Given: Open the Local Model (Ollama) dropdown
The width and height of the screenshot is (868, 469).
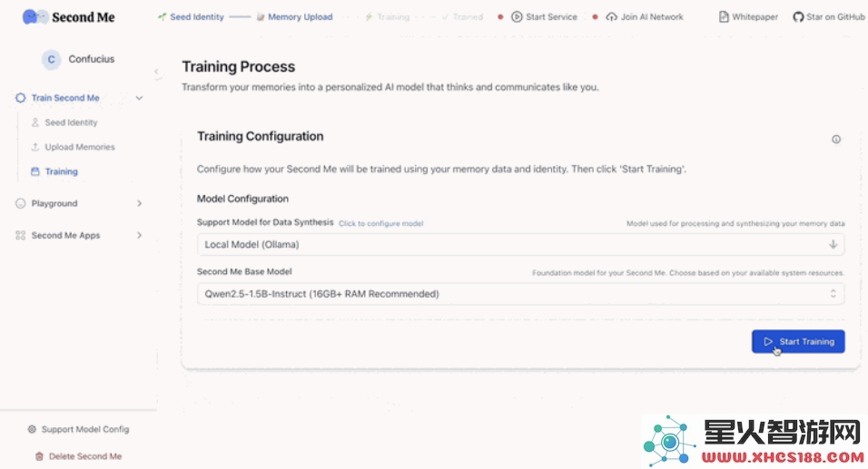Looking at the screenshot, I should [520, 244].
